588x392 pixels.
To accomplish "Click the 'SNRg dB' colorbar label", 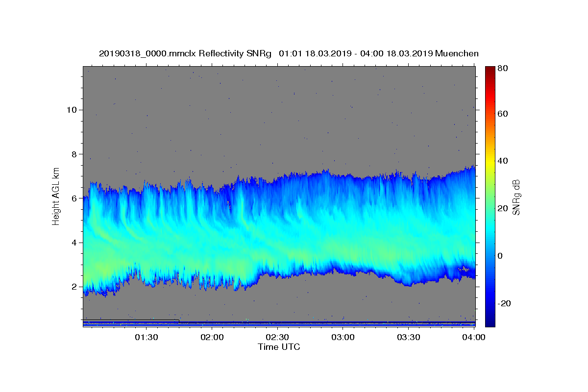I will (x=516, y=197).
